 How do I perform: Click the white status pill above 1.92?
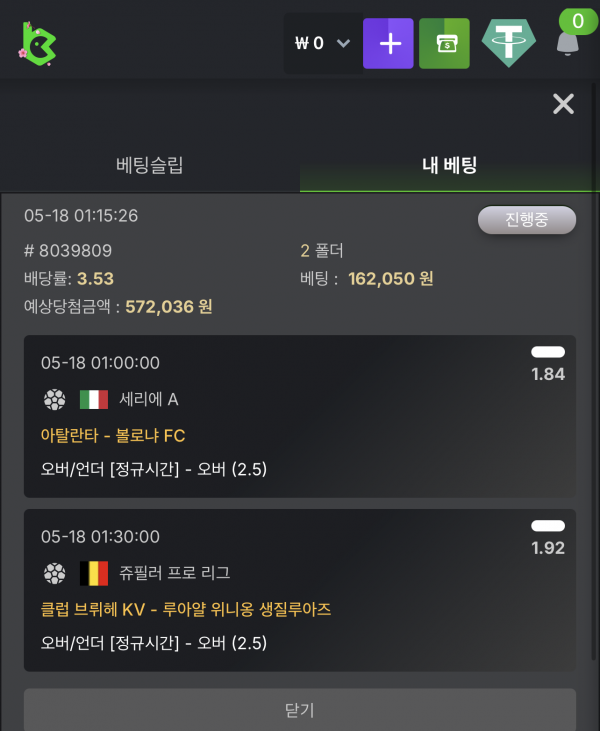point(548,526)
